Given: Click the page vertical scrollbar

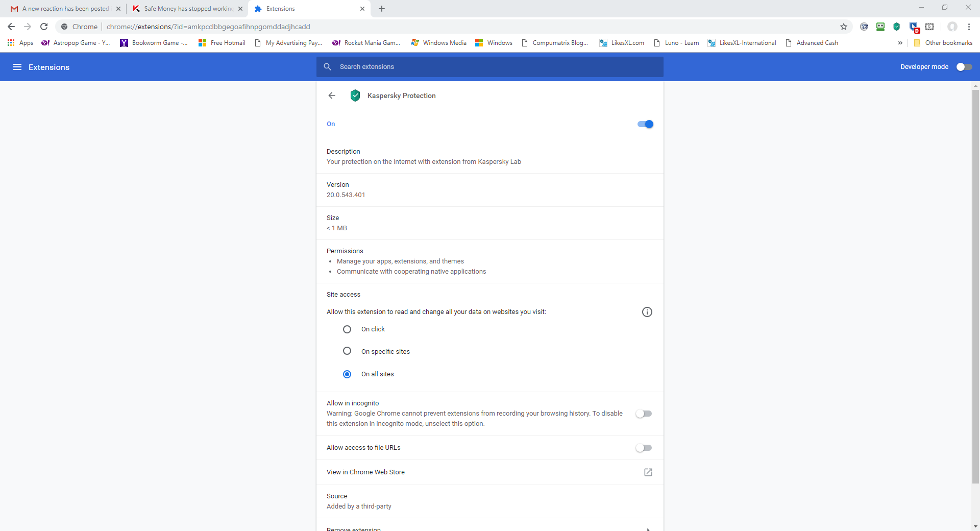Looking at the screenshot, I should click(975, 286).
